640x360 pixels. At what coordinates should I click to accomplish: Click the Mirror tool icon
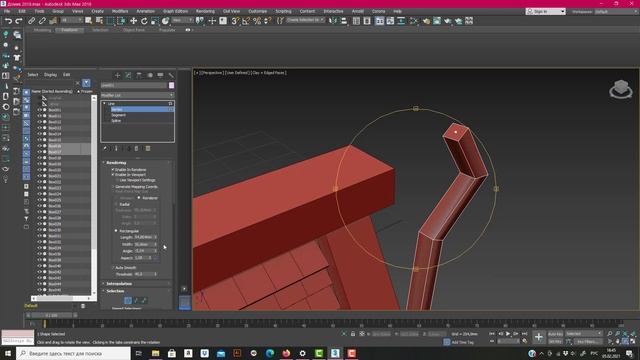click(333, 21)
